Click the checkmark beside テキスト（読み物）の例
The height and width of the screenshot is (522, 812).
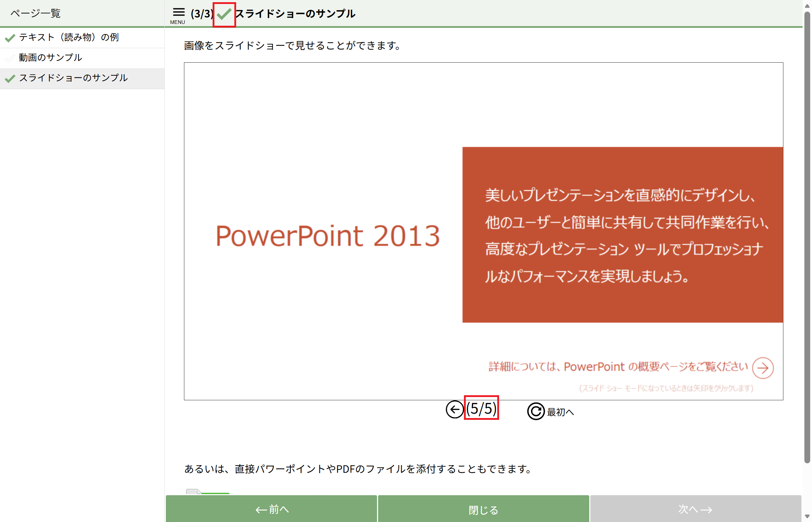pyautogui.click(x=10, y=38)
